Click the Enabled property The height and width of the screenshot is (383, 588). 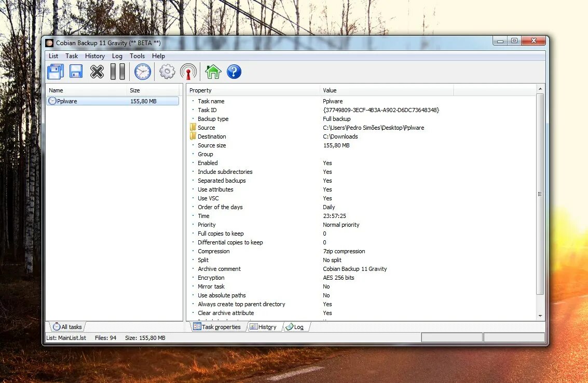click(208, 163)
